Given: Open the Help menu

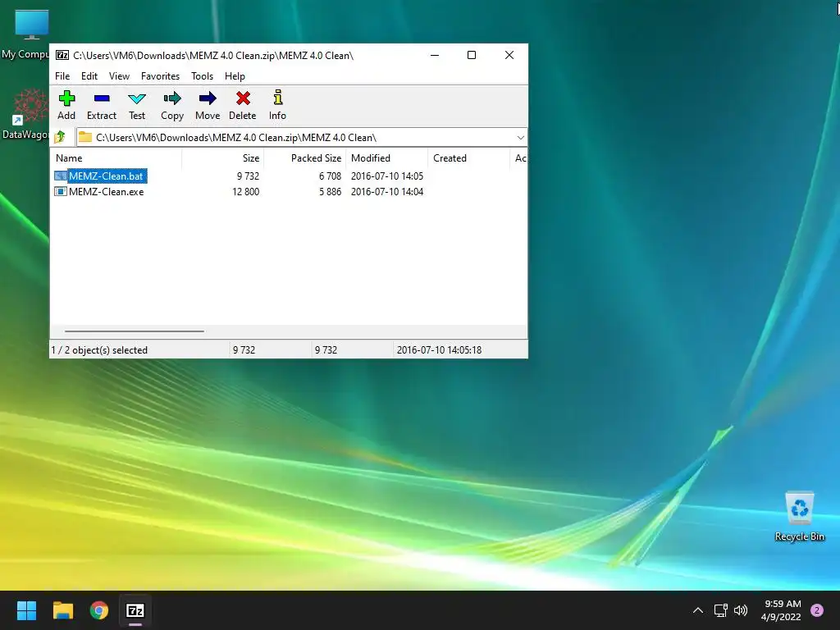Looking at the screenshot, I should coord(235,76).
